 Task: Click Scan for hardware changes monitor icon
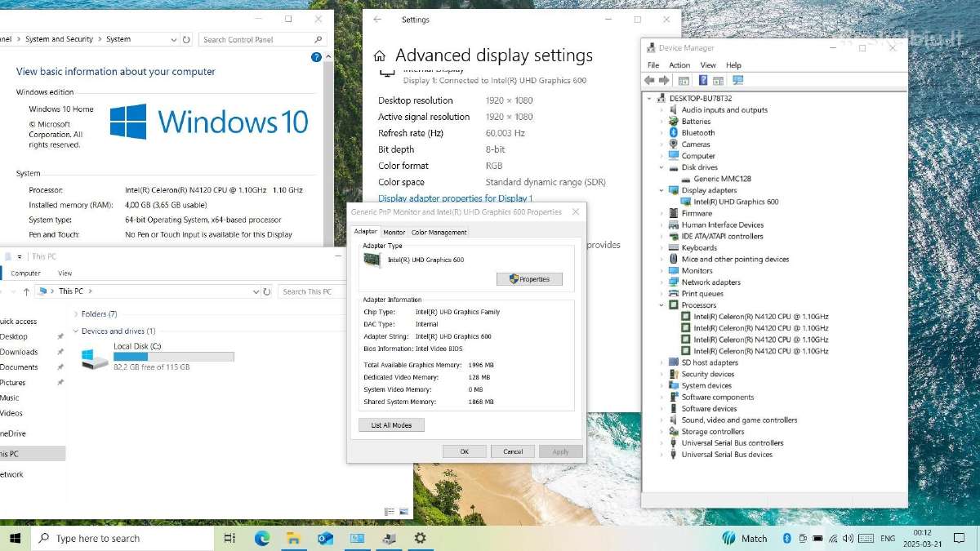pyautogui.click(x=738, y=80)
